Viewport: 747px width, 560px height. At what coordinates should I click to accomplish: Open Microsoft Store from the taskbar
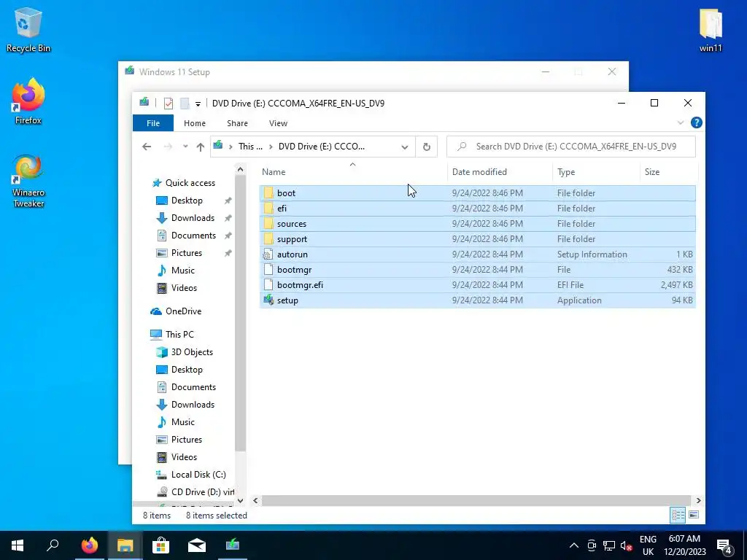[160, 545]
